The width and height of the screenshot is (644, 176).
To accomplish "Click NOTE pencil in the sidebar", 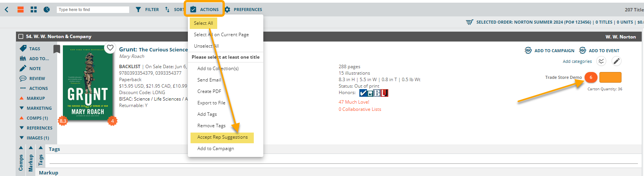I will (x=23, y=69).
